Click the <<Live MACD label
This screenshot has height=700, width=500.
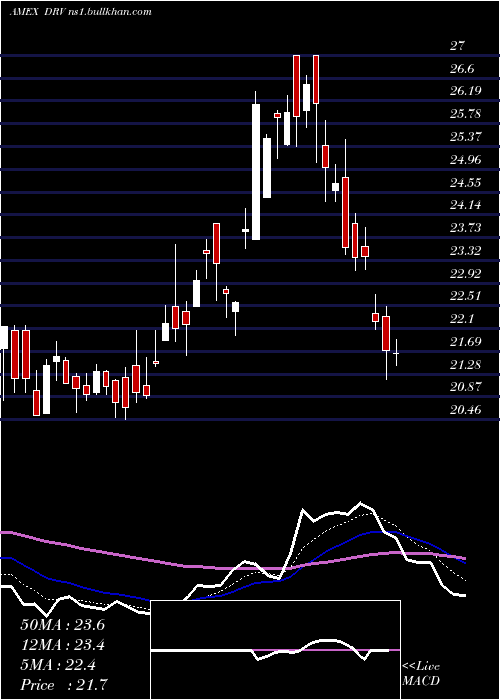421,674
